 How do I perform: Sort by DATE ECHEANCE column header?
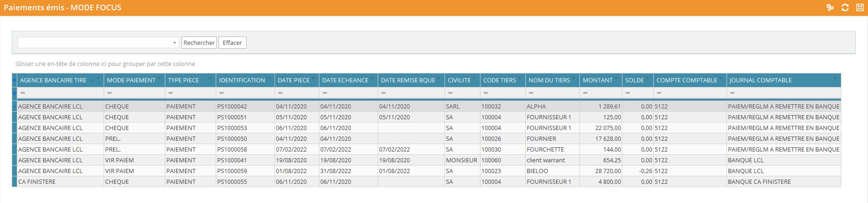pos(345,80)
